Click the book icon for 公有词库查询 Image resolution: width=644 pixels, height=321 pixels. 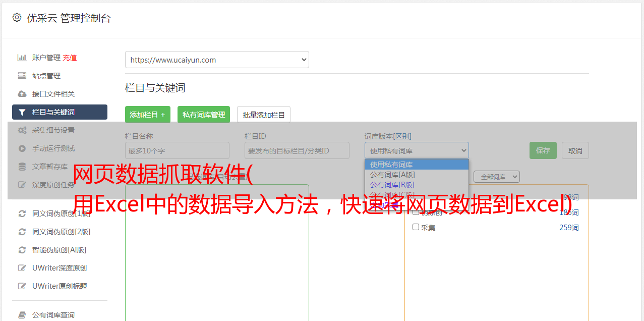click(22, 315)
